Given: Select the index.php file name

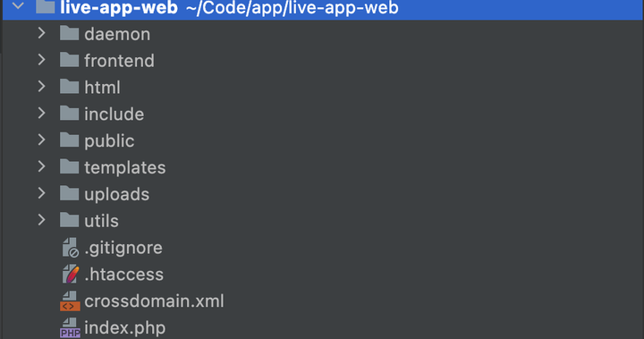Looking at the screenshot, I should 125,328.
